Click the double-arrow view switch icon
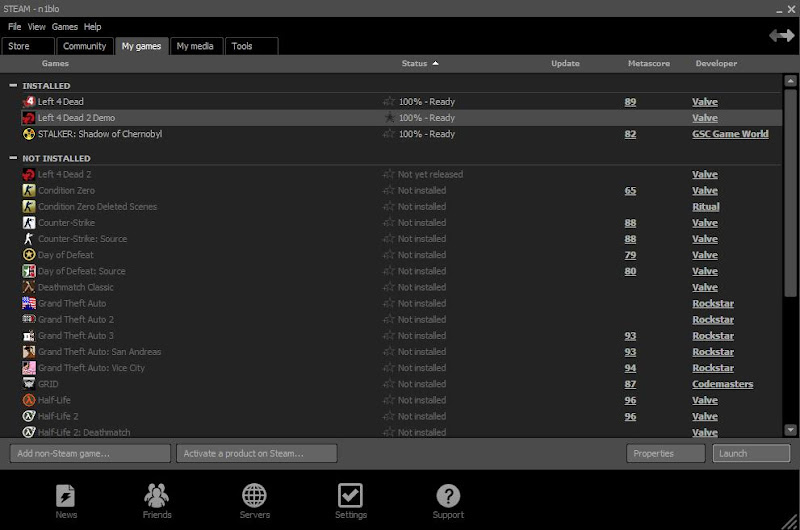Screen dimensions: 800x530 point(782,36)
